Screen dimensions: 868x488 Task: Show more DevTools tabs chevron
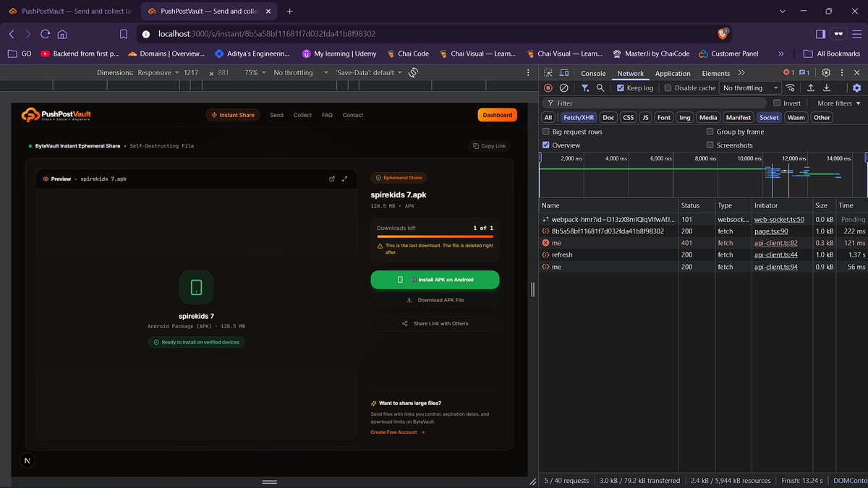click(741, 73)
